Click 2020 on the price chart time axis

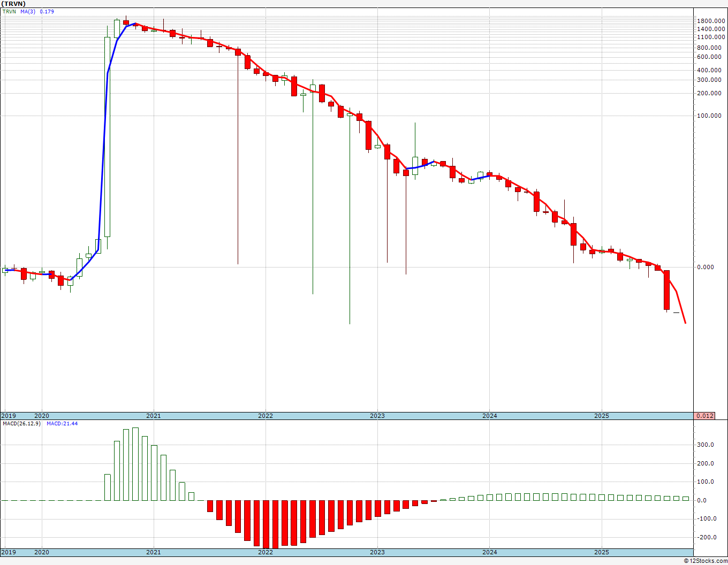pos(42,416)
